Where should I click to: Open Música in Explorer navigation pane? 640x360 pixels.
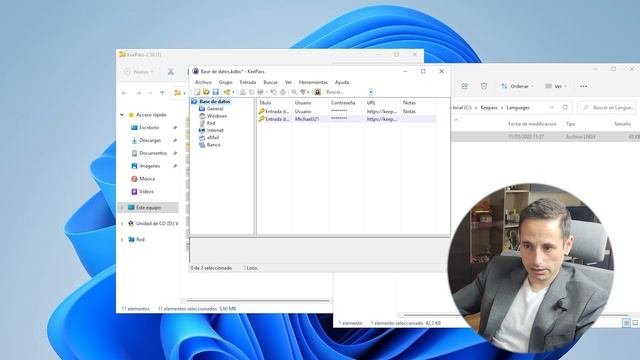(x=147, y=178)
